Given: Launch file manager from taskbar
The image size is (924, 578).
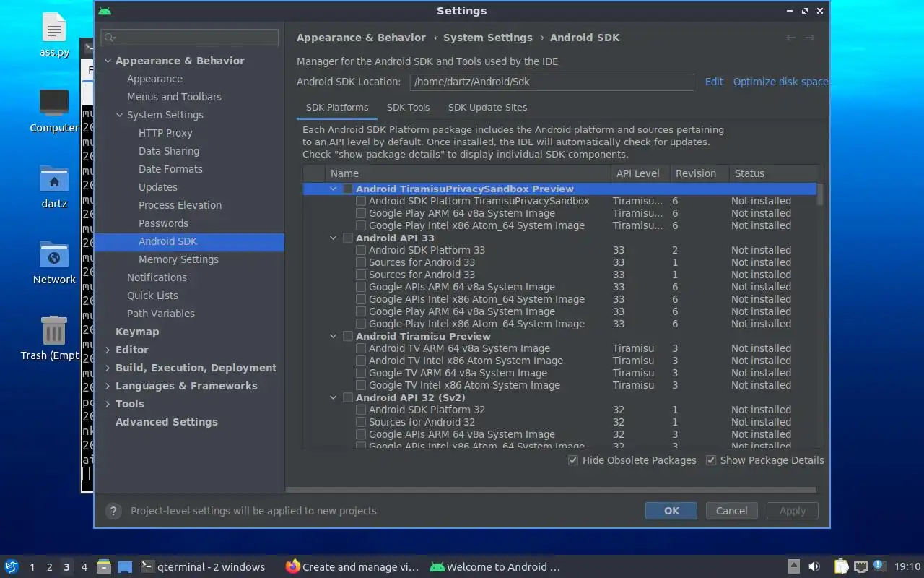Looking at the screenshot, I should click(x=103, y=566).
